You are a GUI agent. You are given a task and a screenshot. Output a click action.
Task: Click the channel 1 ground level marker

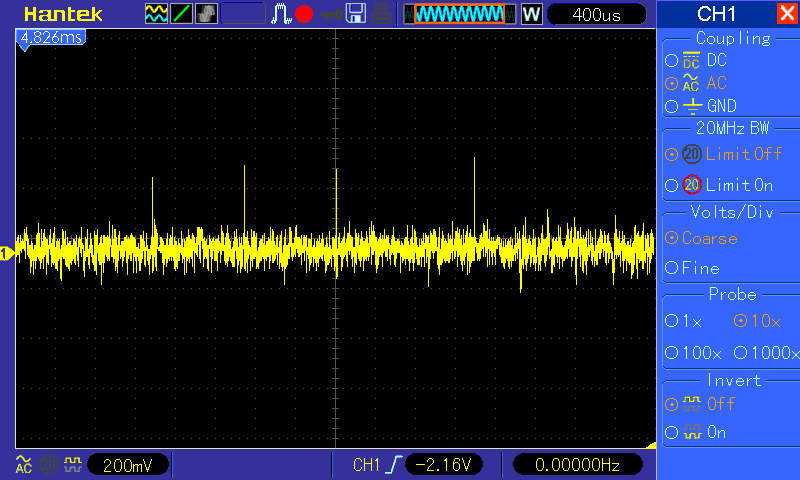pos(7,254)
